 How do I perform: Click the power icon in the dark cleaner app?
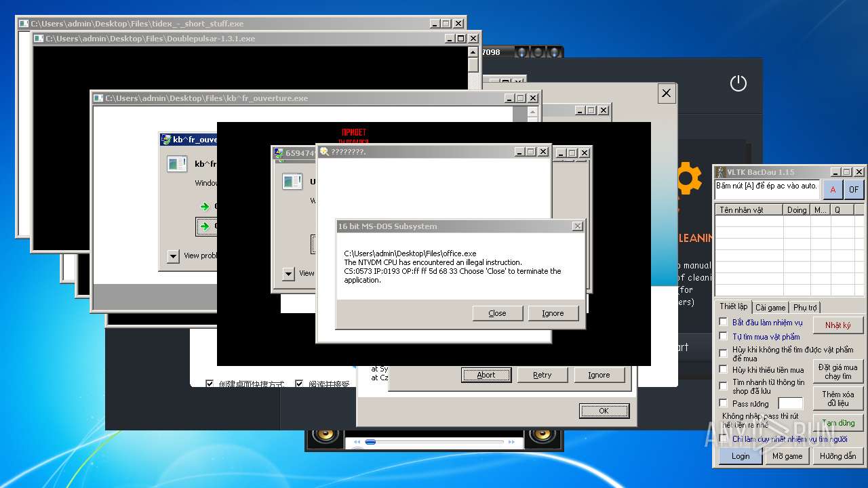pyautogui.click(x=738, y=83)
